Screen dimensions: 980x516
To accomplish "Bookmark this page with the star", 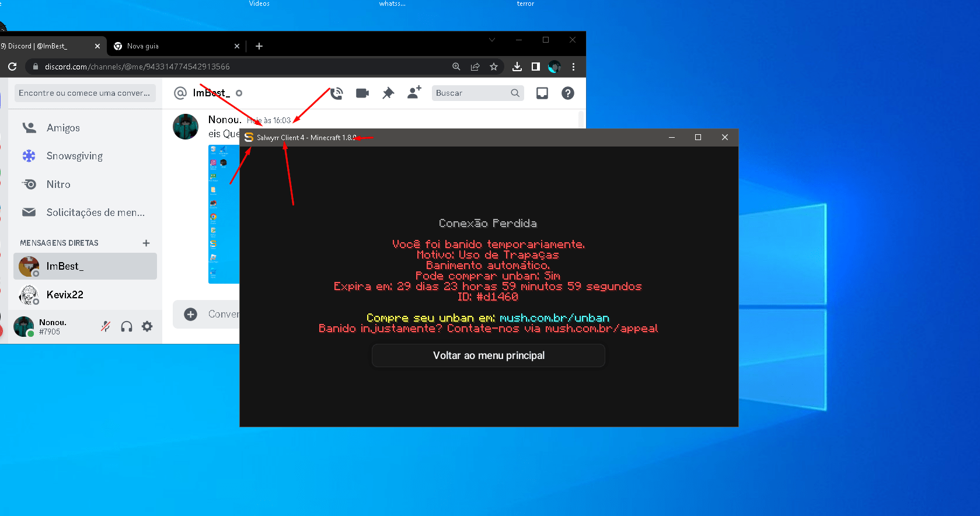I will (x=494, y=67).
